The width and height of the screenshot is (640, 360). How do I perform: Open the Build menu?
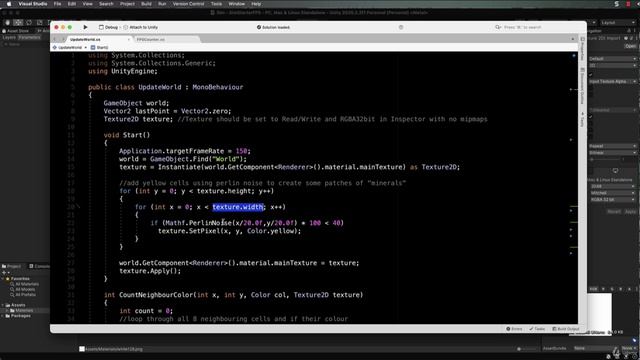click(146, 4)
